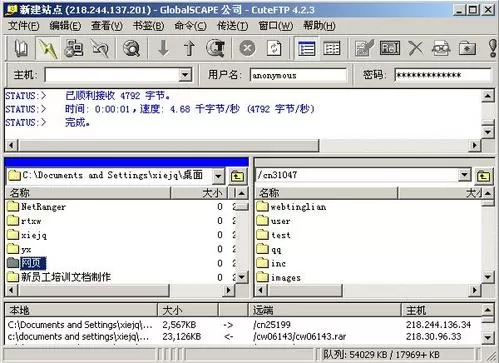
Task: Click the Reconnect magnifier globe icon
Action: point(131,49)
